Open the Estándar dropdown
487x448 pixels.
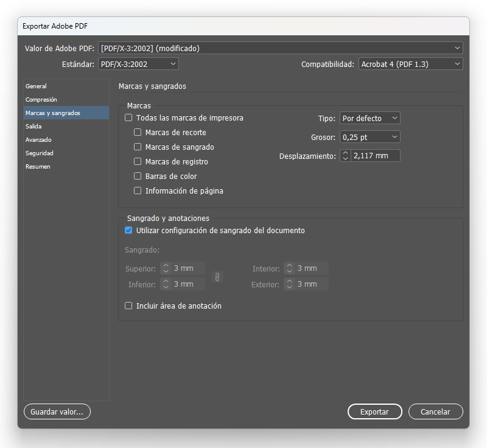(138, 64)
